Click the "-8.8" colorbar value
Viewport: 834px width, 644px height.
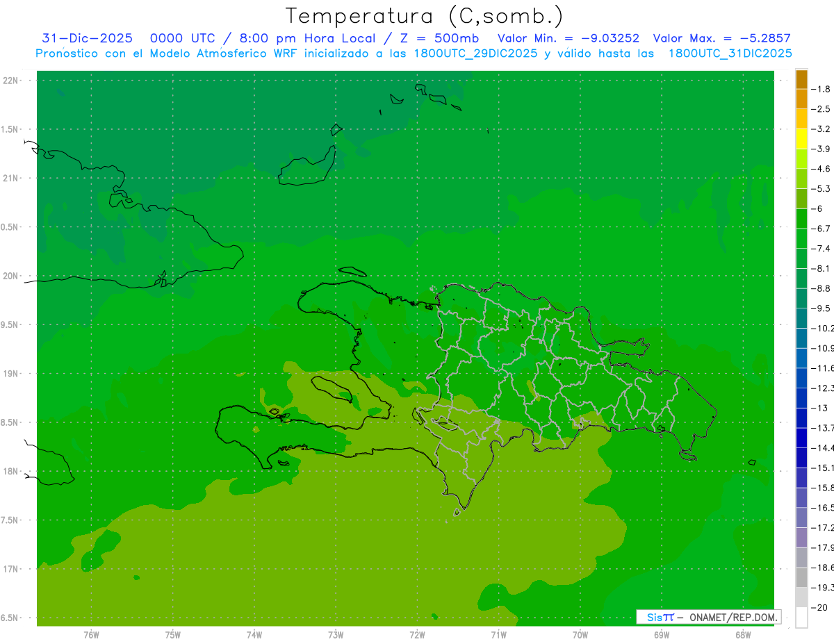coord(821,288)
